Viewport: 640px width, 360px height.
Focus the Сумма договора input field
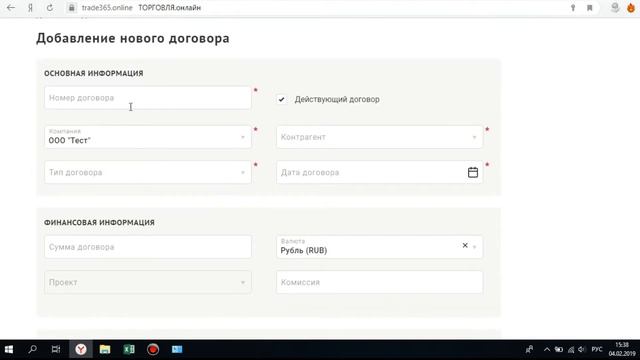coord(148,247)
